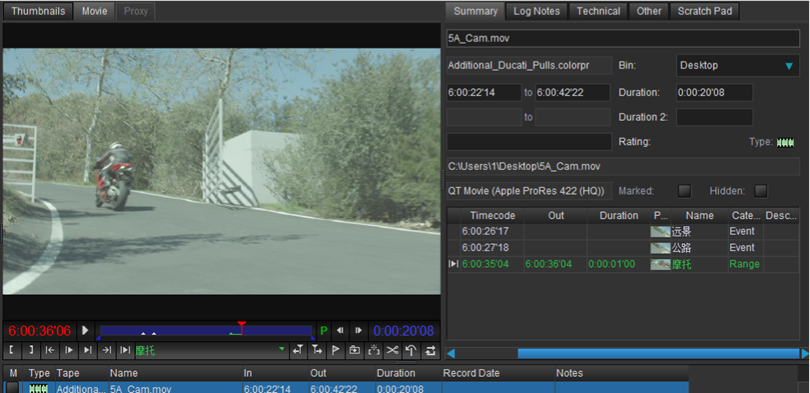Click the Record Date column header
The width and height of the screenshot is (810, 393).
498,373
